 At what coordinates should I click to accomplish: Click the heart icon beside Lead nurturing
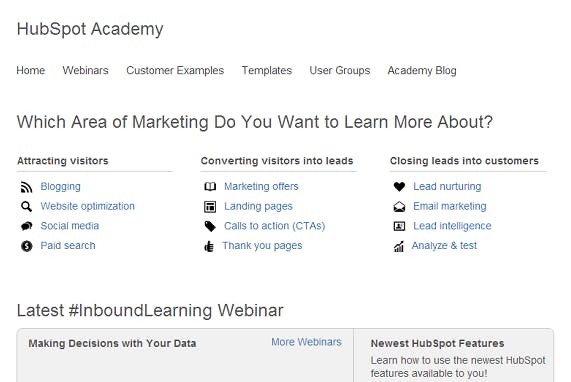(x=399, y=187)
